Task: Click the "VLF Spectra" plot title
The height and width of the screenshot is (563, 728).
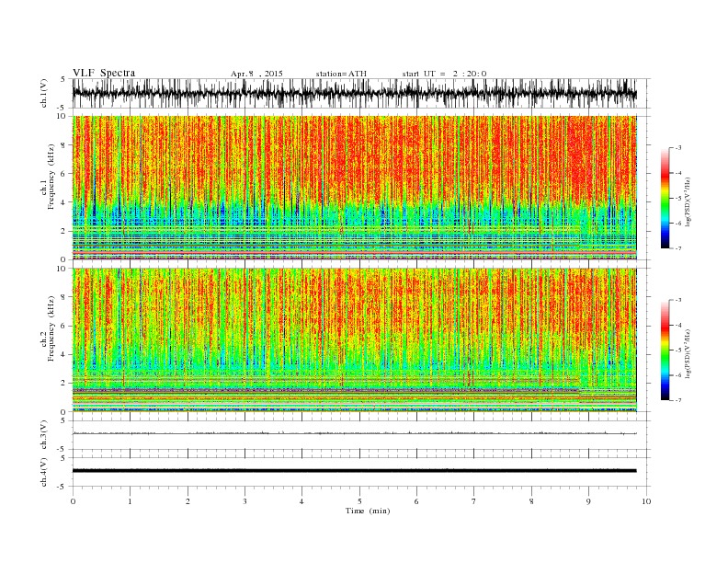Action: point(104,73)
